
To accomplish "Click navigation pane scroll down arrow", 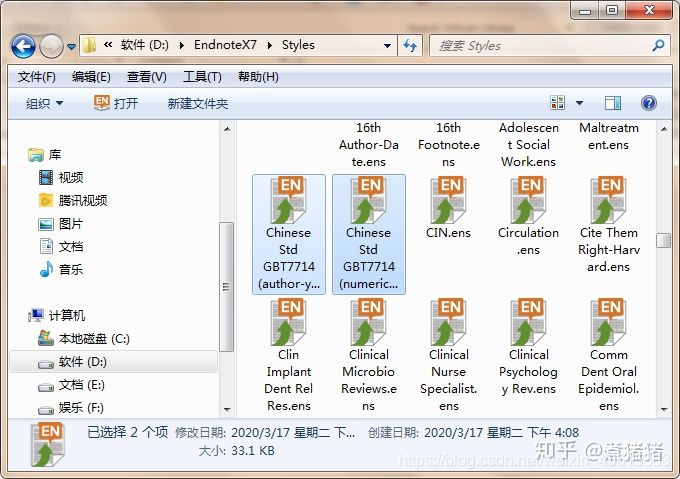I will click(227, 409).
